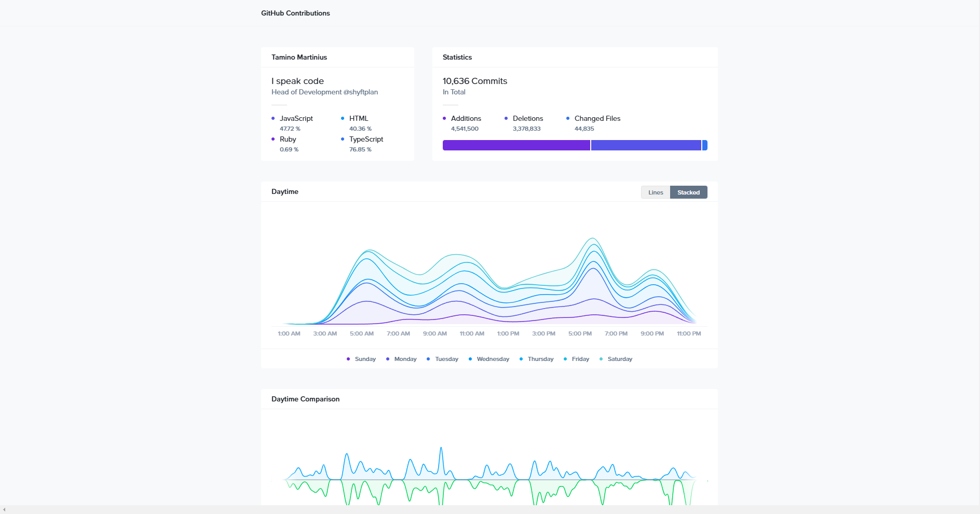
Task: Click the 4,541,500 additions value
Action: [465, 129]
